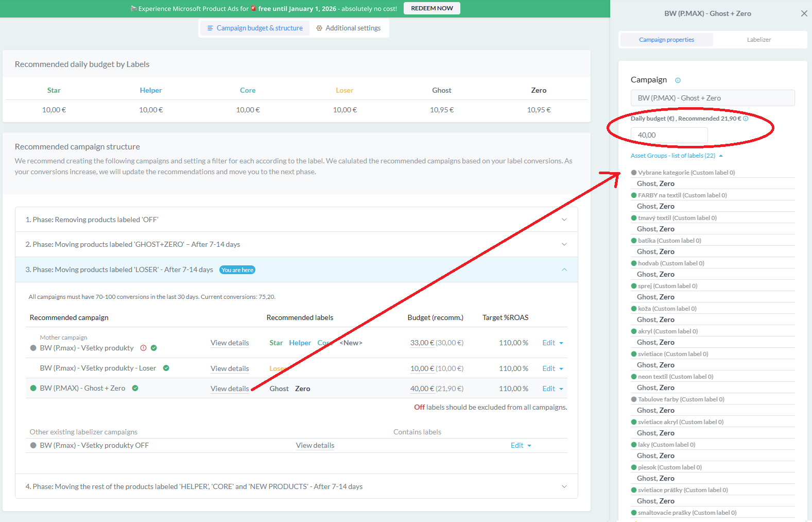
Task: Expand Phase 2 'GHOST+ZERO' section
Action: click(564, 244)
